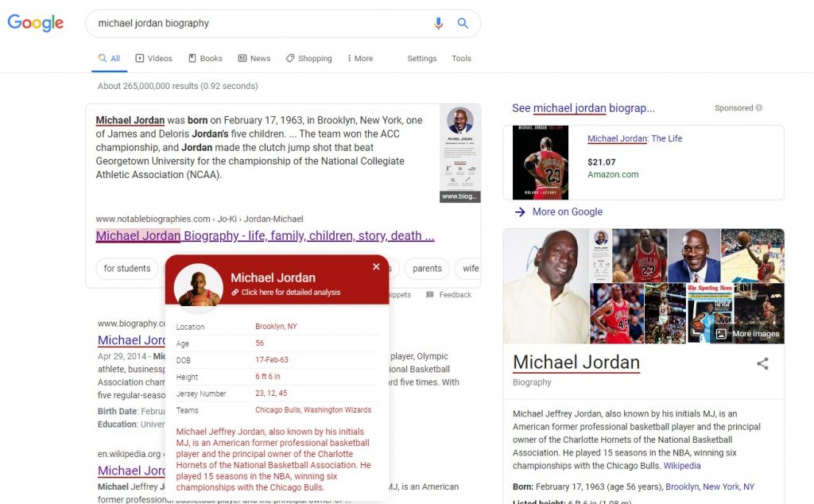814x504 pixels.
Task: Open the 'Brooklyn, New York, NY' birthplace link
Action: click(x=710, y=487)
